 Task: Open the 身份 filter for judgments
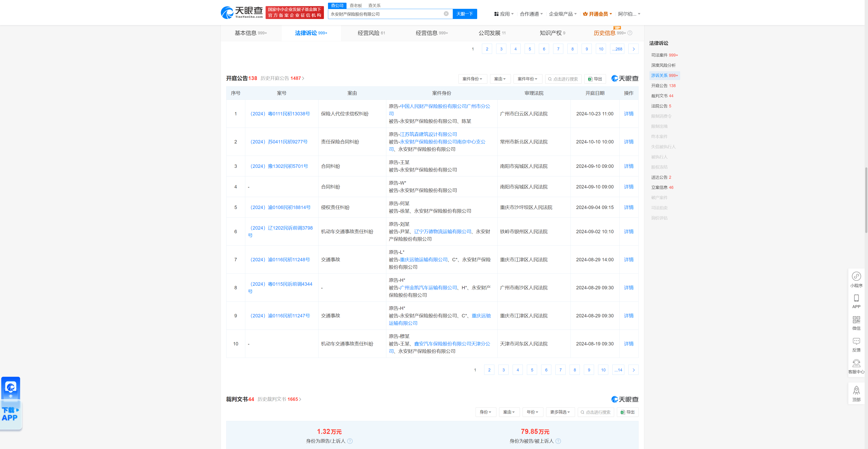coord(486,412)
